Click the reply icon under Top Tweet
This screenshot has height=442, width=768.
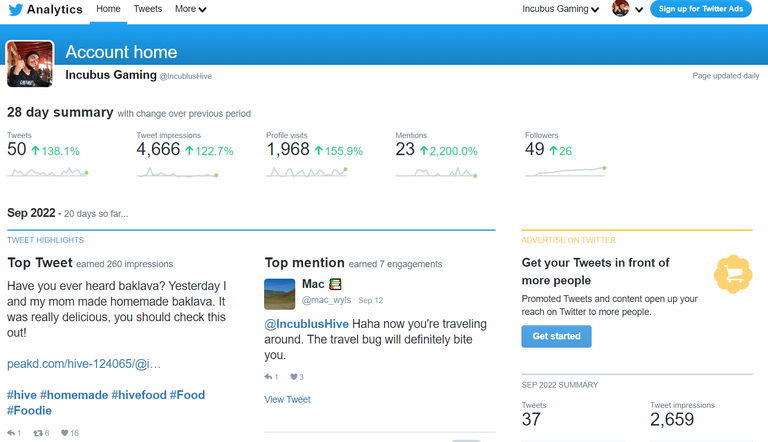coord(11,433)
